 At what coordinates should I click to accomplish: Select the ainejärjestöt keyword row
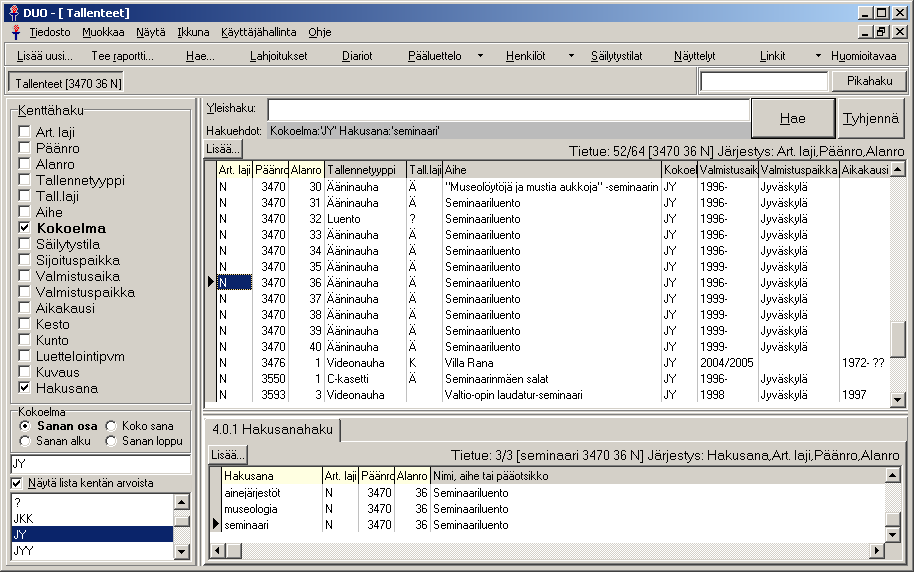click(x=553, y=493)
